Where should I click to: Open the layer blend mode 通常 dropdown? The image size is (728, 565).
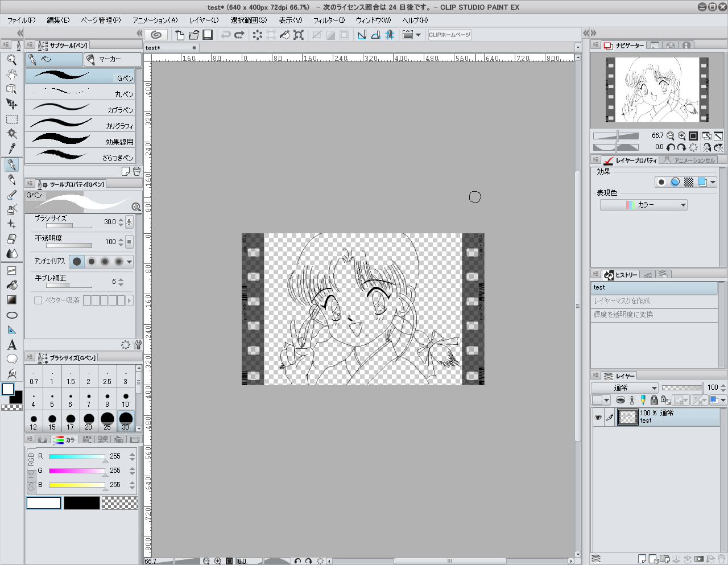(624, 387)
